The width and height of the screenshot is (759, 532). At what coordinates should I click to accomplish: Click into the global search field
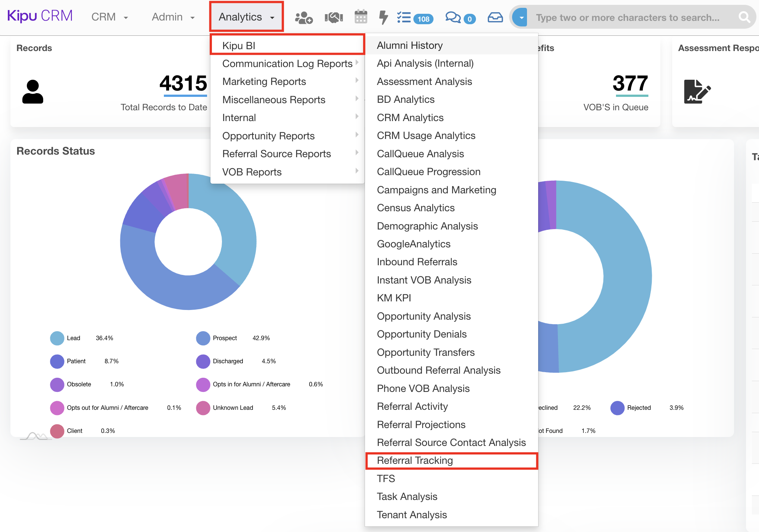[x=628, y=18]
